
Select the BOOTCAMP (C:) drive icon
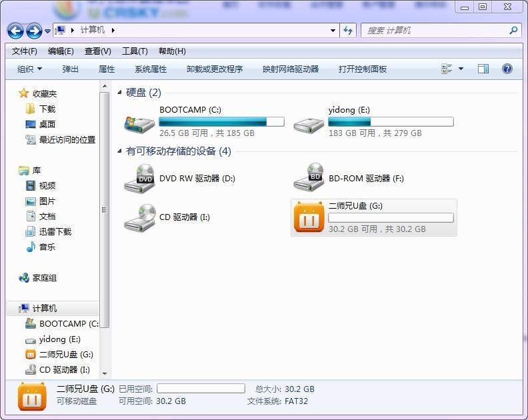click(139, 124)
